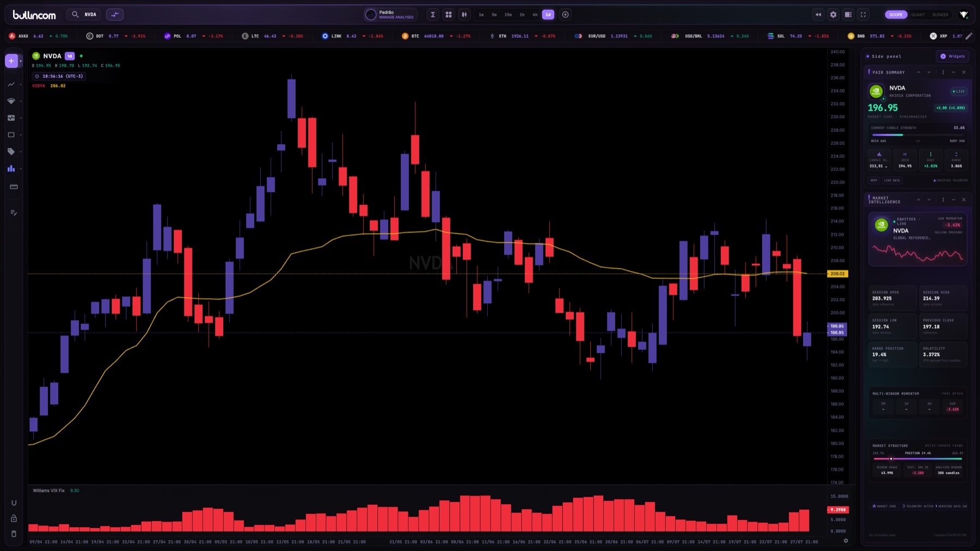
Task: Open dropdown arrow next to plus button
Action: click(21, 61)
